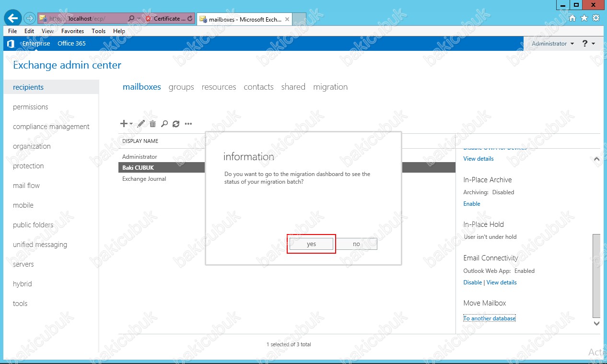The height and width of the screenshot is (364, 607).
Task: Switch to Office 365 tab
Action: [x=71, y=44]
